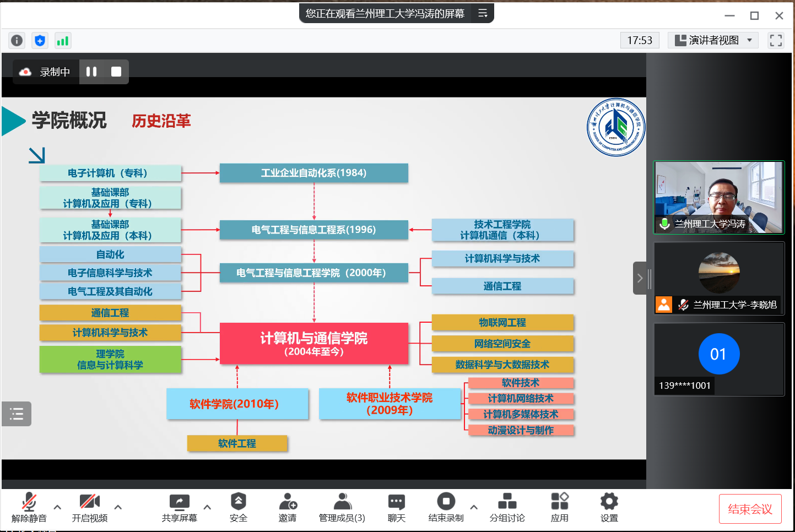Enter full screen mode
The width and height of the screenshot is (795, 532).
point(776,40)
